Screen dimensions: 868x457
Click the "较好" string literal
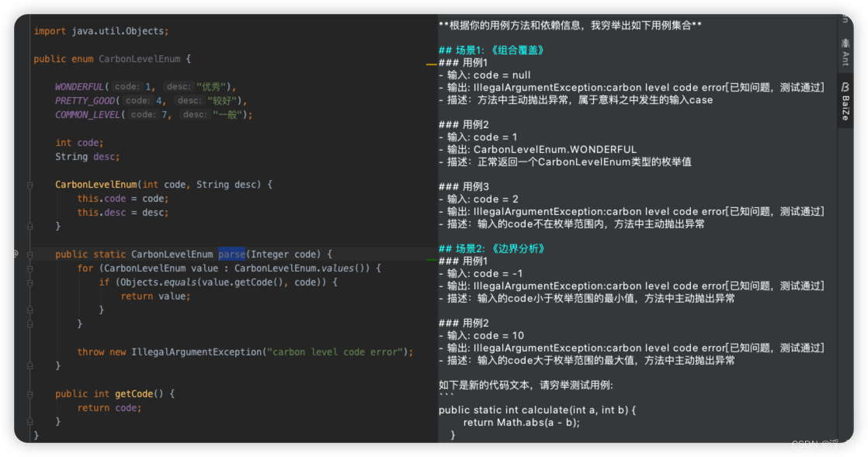tap(224, 101)
